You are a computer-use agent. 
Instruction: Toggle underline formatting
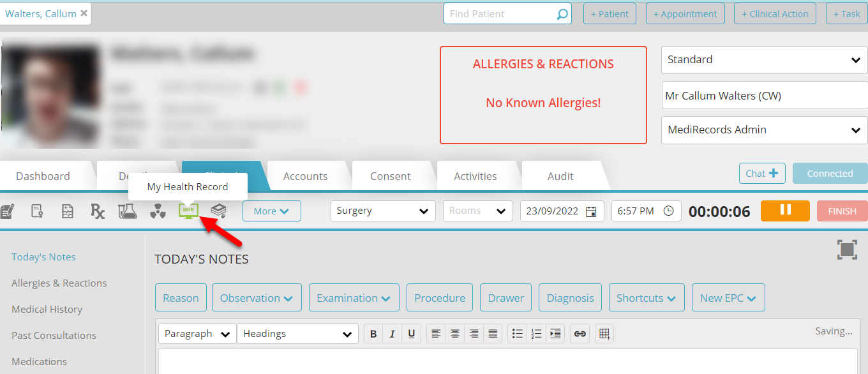coord(411,333)
